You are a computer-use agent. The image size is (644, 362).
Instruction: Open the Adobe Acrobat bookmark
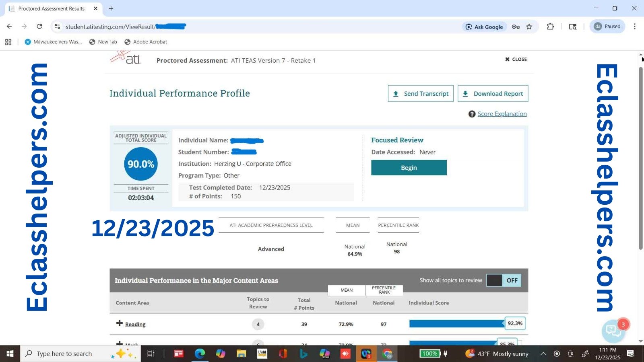coord(146,42)
